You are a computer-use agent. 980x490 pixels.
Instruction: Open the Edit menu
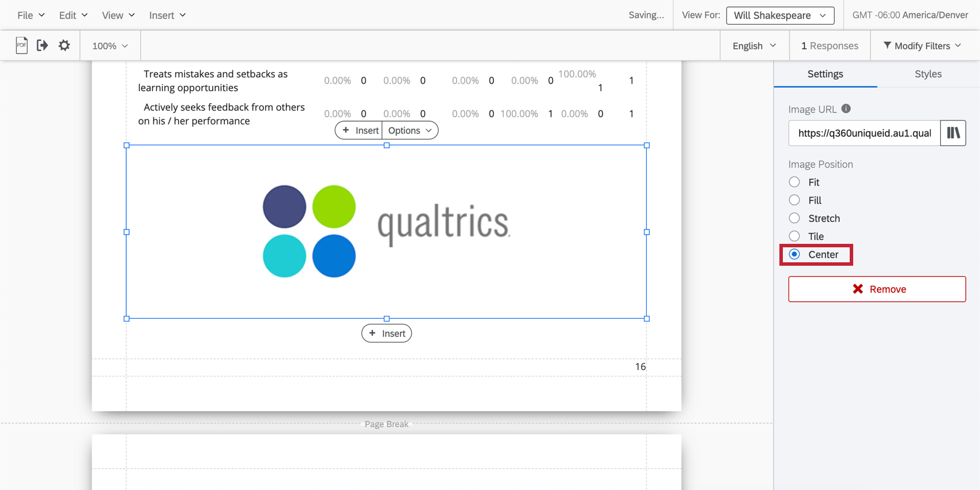click(x=73, y=15)
